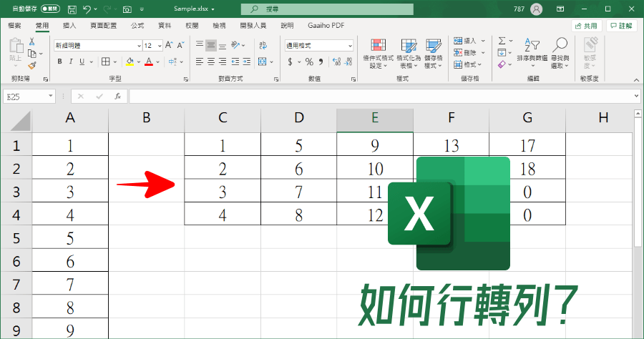The width and height of the screenshot is (644, 339).
Task: Click the text orientation icon
Action: click(235, 45)
